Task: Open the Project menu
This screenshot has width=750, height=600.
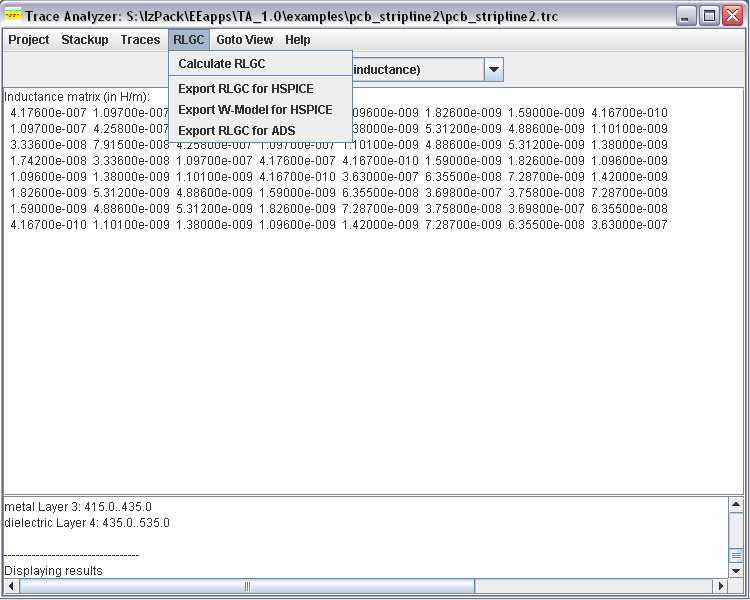Action: [x=29, y=40]
